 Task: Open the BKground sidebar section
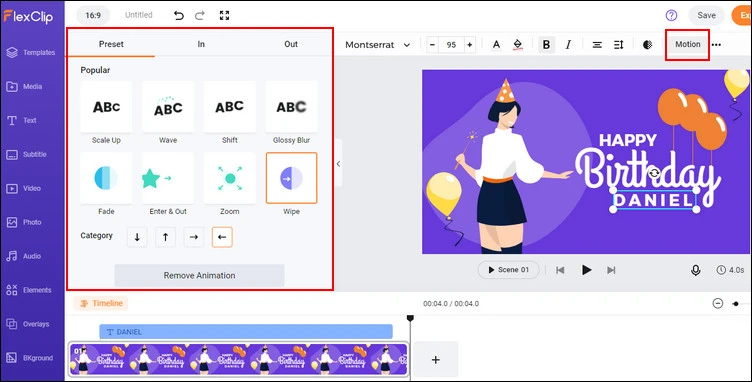(30, 358)
